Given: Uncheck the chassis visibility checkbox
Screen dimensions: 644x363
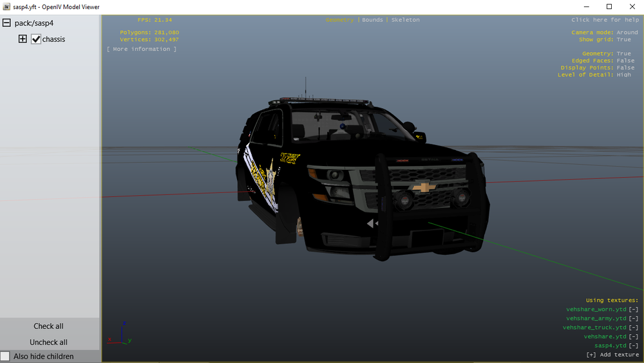Looking at the screenshot, I should point(35,39).
